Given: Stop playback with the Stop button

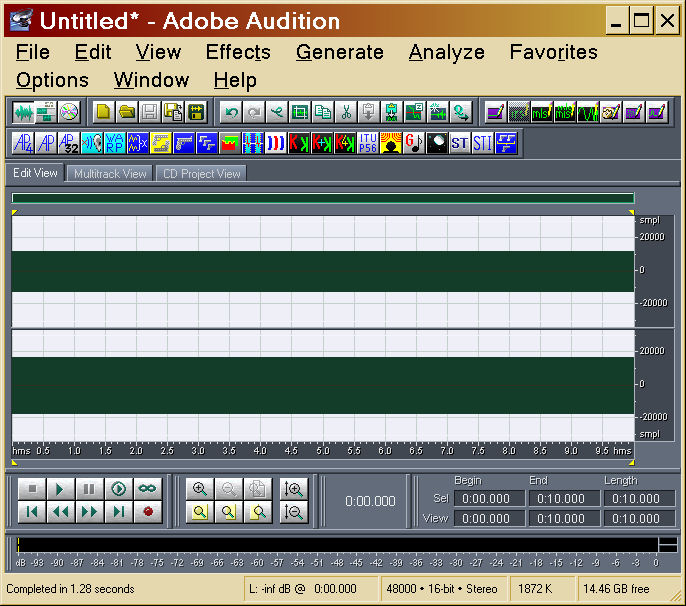Looking at the screenshot, I should click(32, 489).
